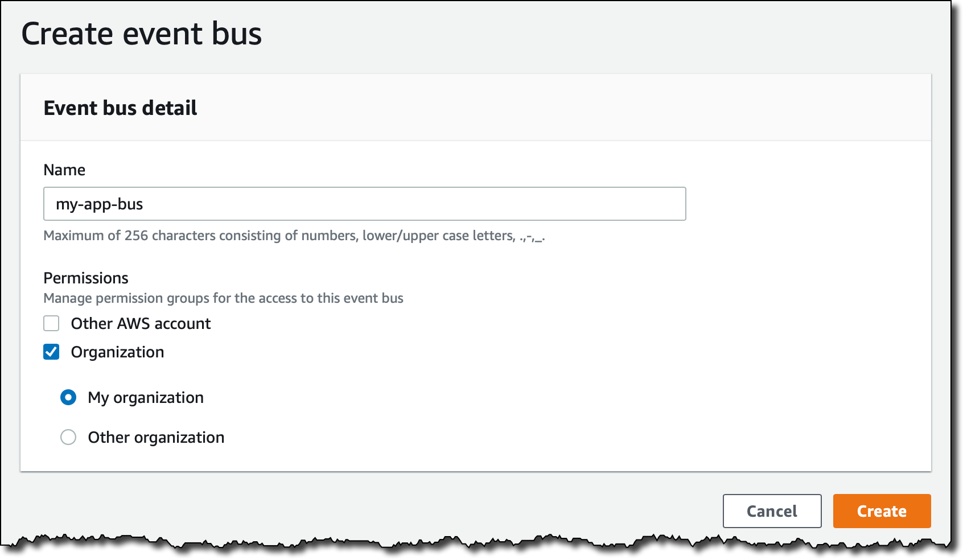Click the 'My organization' option label
This screenshot has width=963, height=560.
[x=146, y=397]
